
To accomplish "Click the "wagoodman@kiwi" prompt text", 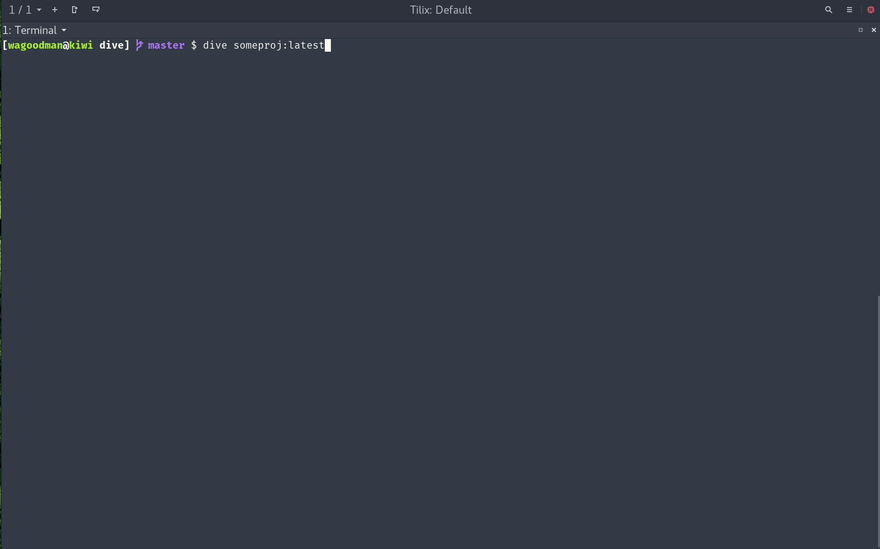I will pyautogui.click(x=51, y=45).
